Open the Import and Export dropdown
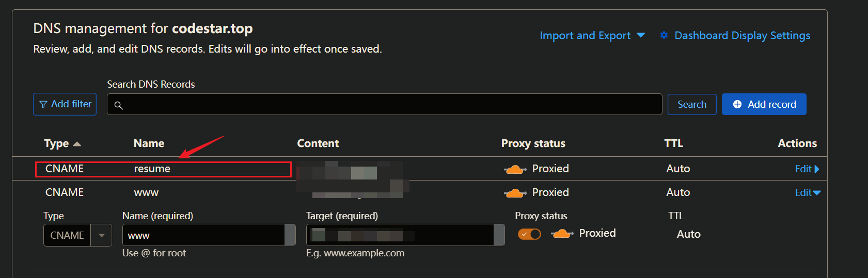This screenshot has height=278, width=868. coord(592,36)
